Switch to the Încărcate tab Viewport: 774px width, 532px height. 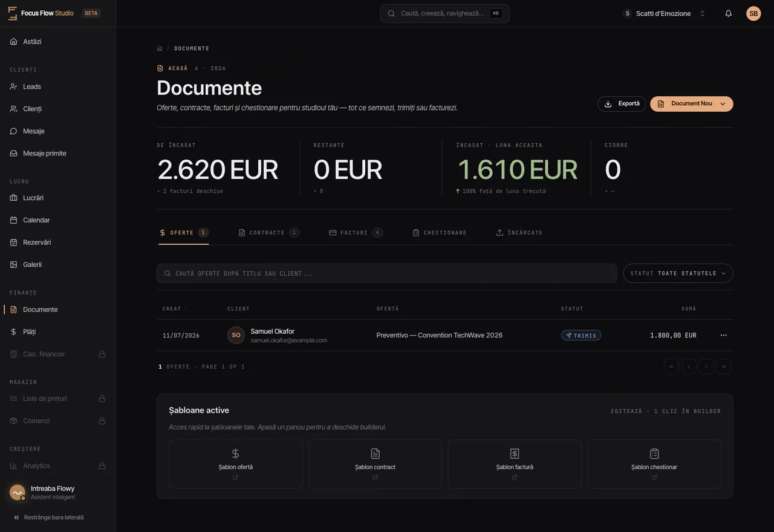(519, 233)
